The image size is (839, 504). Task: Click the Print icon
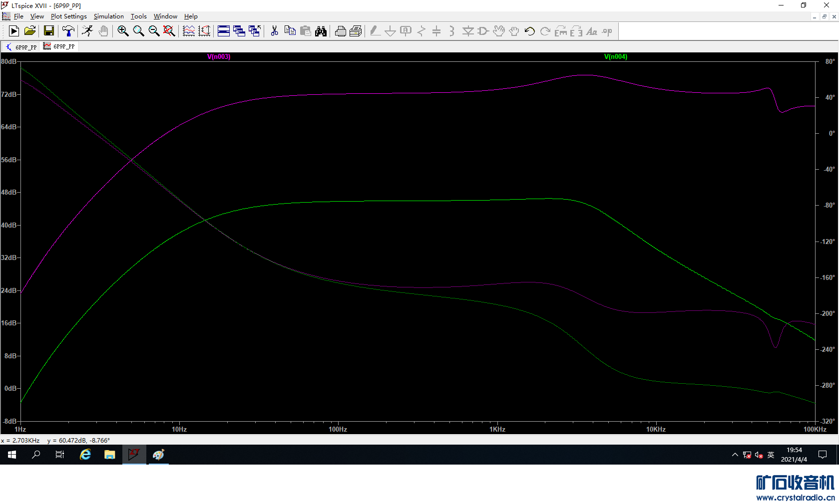340,31
